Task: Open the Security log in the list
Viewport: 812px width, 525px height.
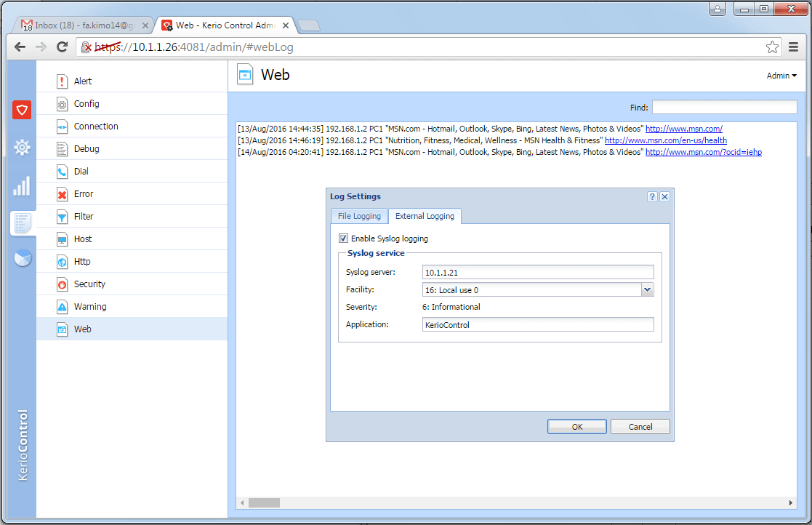Action: (x=89, y=284)
